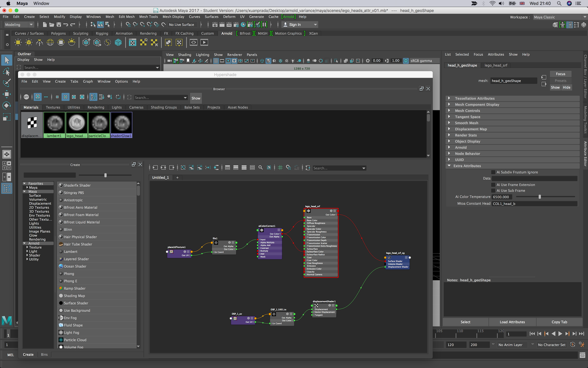Enable Ai Use Sub Frame checkbox
The height and width of the screenshot is (368, 588).
coord(493,191)
